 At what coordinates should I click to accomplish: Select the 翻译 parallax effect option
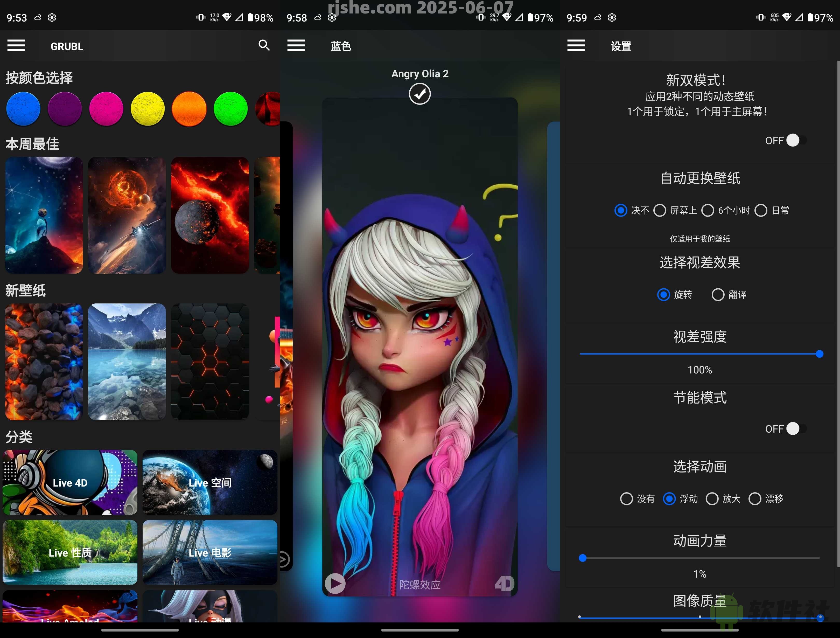pos(718,294)
